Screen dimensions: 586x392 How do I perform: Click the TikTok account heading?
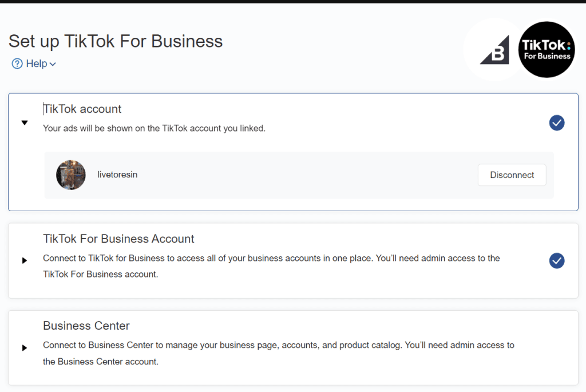coord(82,109)
